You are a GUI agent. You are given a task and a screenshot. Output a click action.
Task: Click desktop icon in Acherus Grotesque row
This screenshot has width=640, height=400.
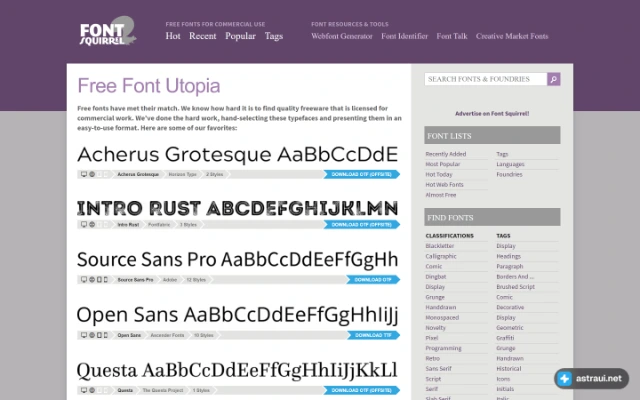[x=84, y=174]
